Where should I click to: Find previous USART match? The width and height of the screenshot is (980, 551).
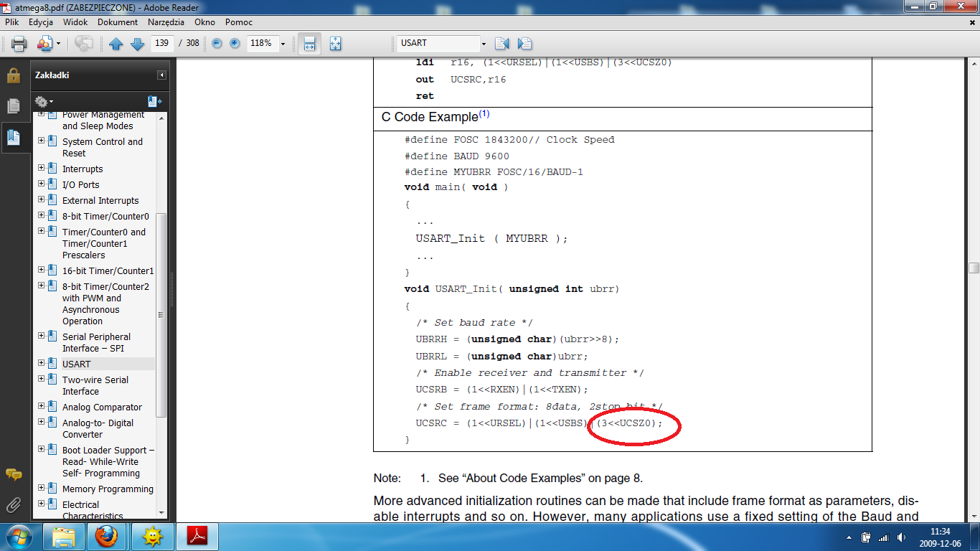(502, 43)
